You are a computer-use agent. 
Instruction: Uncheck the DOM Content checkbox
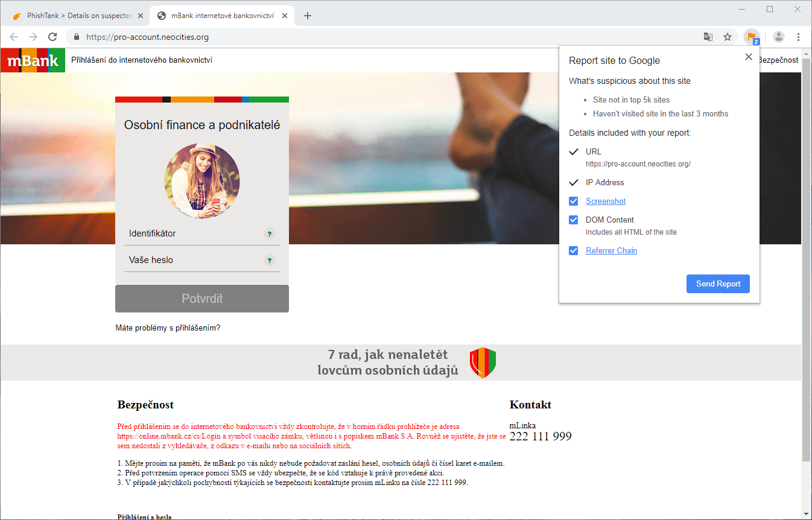pos(574,220)
